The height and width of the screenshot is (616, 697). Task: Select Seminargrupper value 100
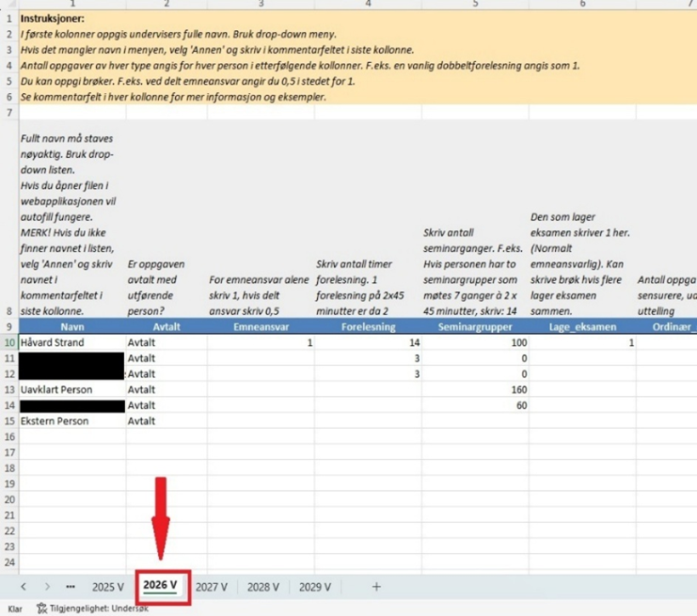pyautogui.click(x=475, y=342)
